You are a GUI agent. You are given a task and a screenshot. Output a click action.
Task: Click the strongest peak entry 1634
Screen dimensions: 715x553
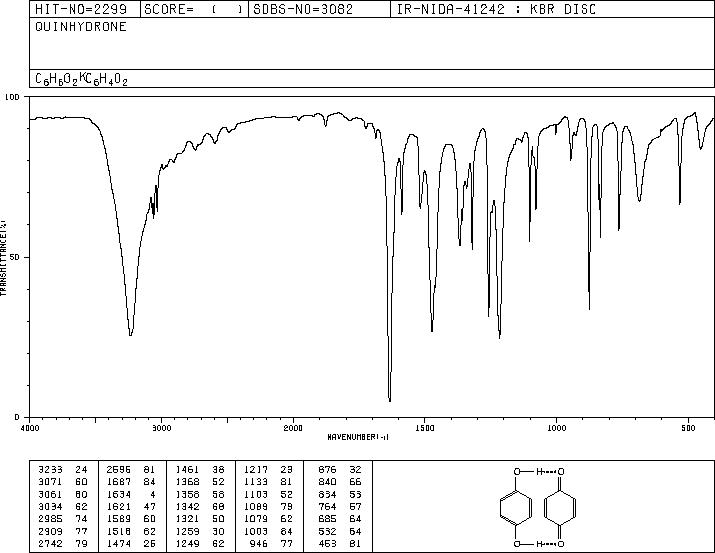click(x=119, y=494)
